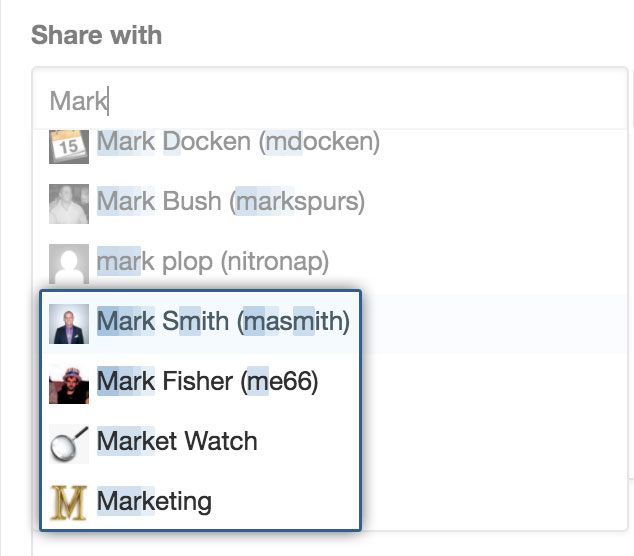Viewport: 634px width, 556px height.
Task: Choose the Market Watch group suggestion
Action: click(x=200, y=443)
